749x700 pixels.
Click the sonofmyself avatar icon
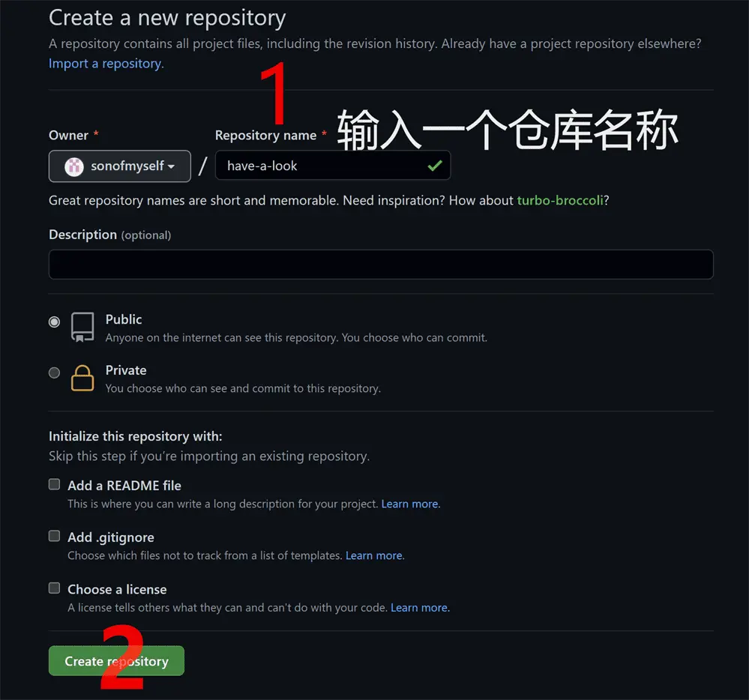74,166
